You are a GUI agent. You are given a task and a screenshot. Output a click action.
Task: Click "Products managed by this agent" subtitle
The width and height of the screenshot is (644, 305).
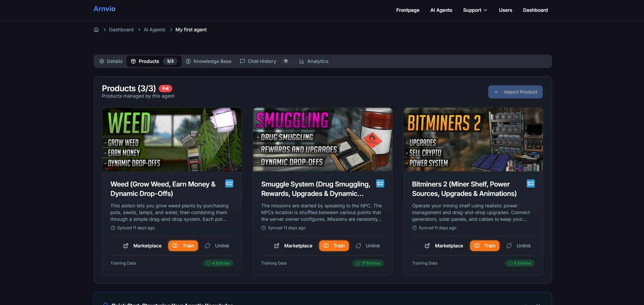(x=138, y=96)
